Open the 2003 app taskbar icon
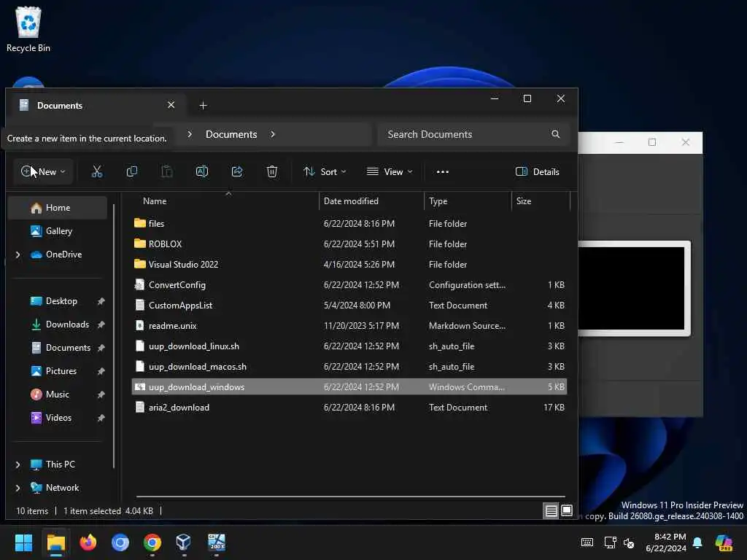The width and height of the screenshot is (747, 560). (216, 542)
